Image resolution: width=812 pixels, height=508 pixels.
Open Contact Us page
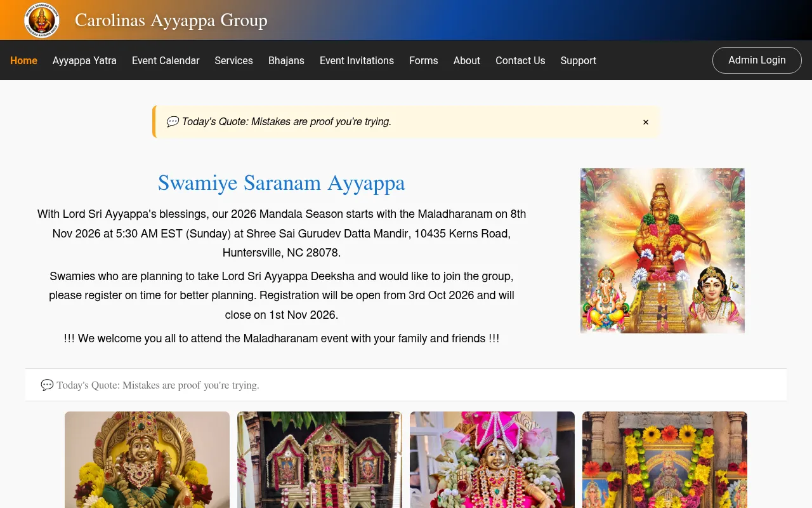520,60
